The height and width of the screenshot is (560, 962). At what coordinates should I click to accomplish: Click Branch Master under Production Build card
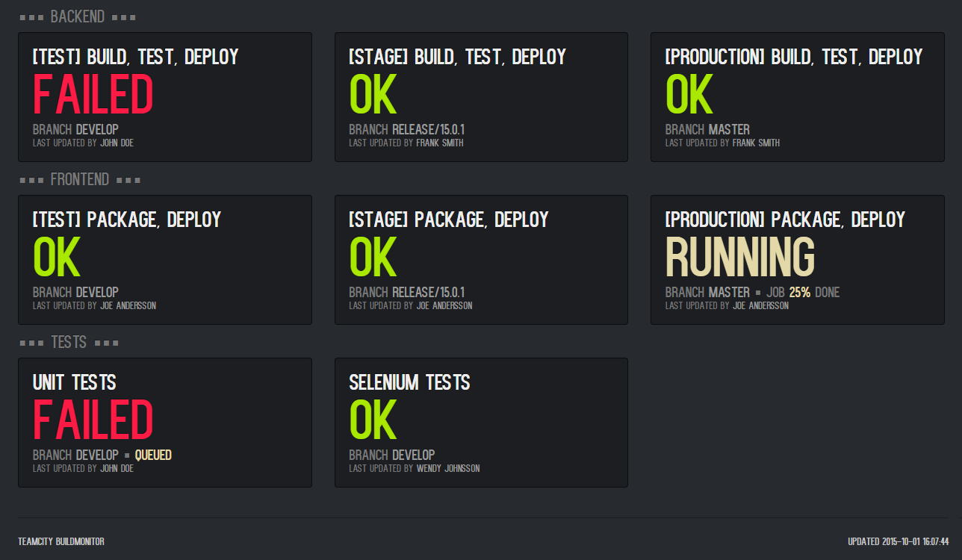point(707,129)
